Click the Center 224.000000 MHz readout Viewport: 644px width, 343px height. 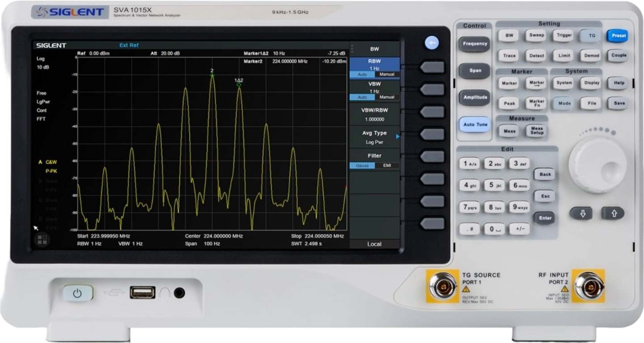click(214, 236)
